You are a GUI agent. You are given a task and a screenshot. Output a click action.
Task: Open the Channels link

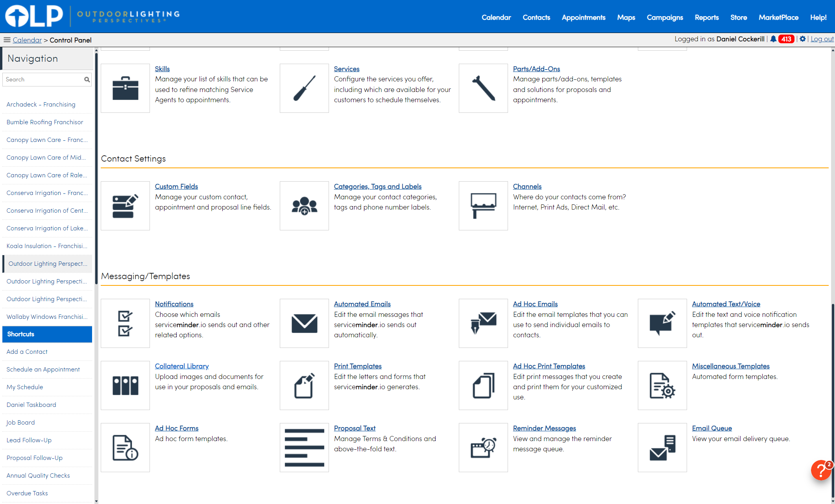pos(527,186)
